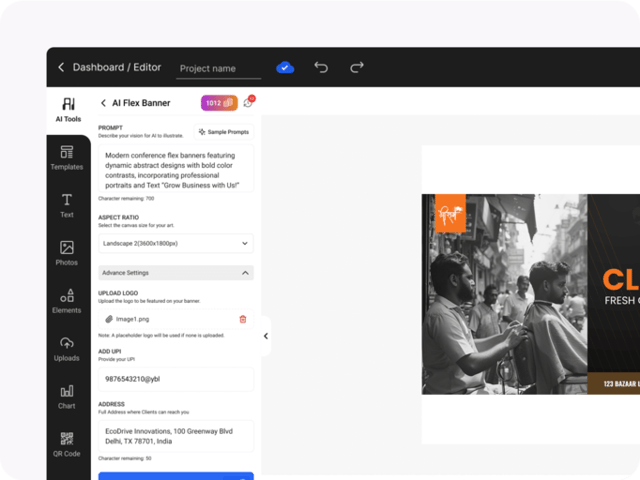The height and width of the screenshot is (480, 640).
Task: Click the 1012 credits badge
Action: (219, 103)
